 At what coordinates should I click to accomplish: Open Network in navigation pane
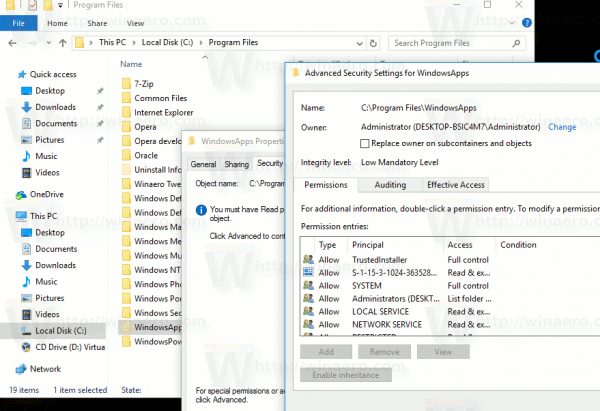[45, 369]
